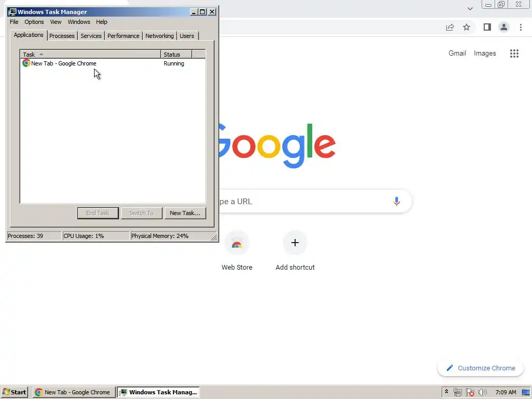Click Chrome share page icon
The image size is (532, 399).
(x=450, y=27)
